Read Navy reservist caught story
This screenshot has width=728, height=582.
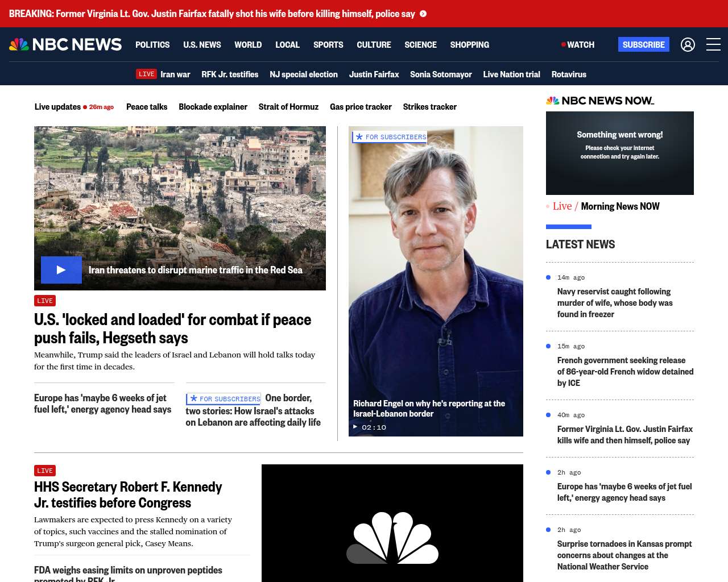click(x=615, y=303)
